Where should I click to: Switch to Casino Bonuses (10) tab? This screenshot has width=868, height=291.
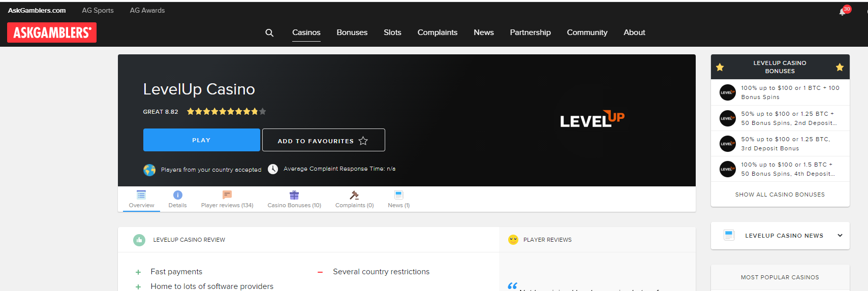(x=294, y=205)
